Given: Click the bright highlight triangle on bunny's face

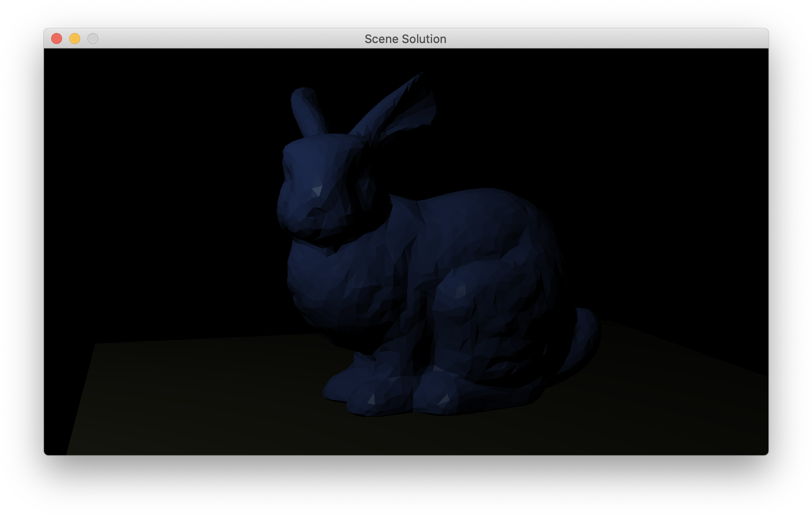Looking at the screenshot, I should pyautogui.click(x=317, y=191).
